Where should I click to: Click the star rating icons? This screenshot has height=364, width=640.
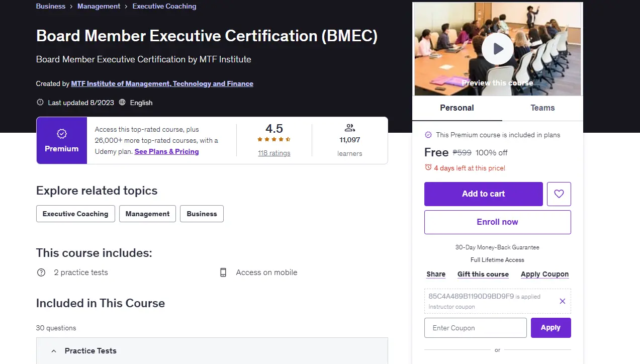point(274,140)
